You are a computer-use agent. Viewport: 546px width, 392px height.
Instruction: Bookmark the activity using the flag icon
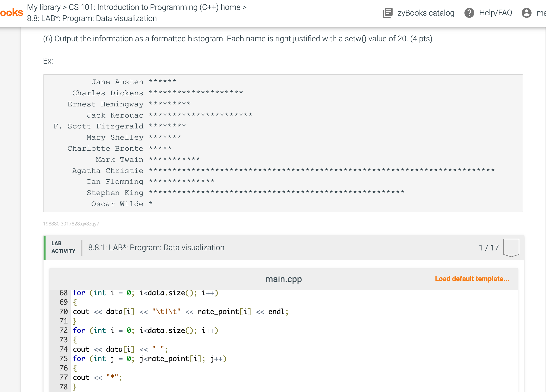pos(511,247)
